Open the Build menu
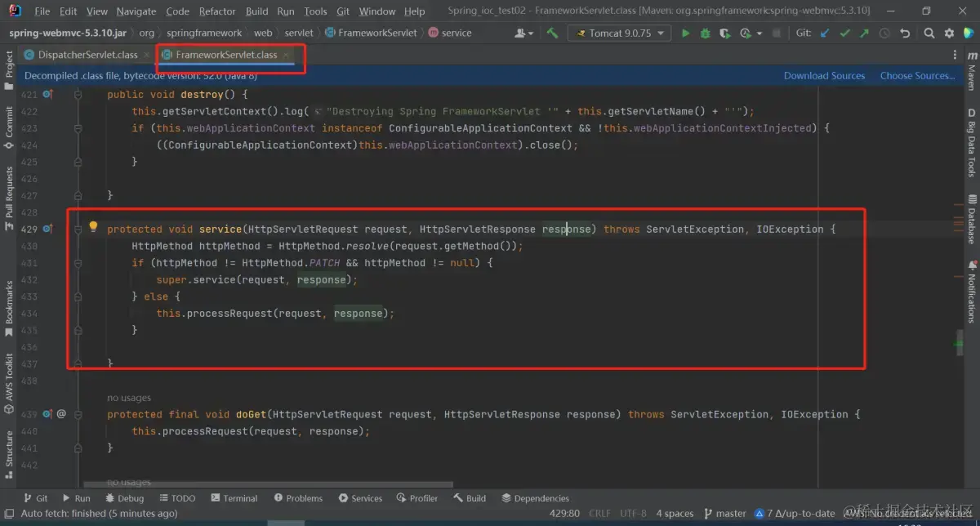Image resolution: width=980 pixels, height=526 pixels. pyautogui.click(x=256, y=11)
